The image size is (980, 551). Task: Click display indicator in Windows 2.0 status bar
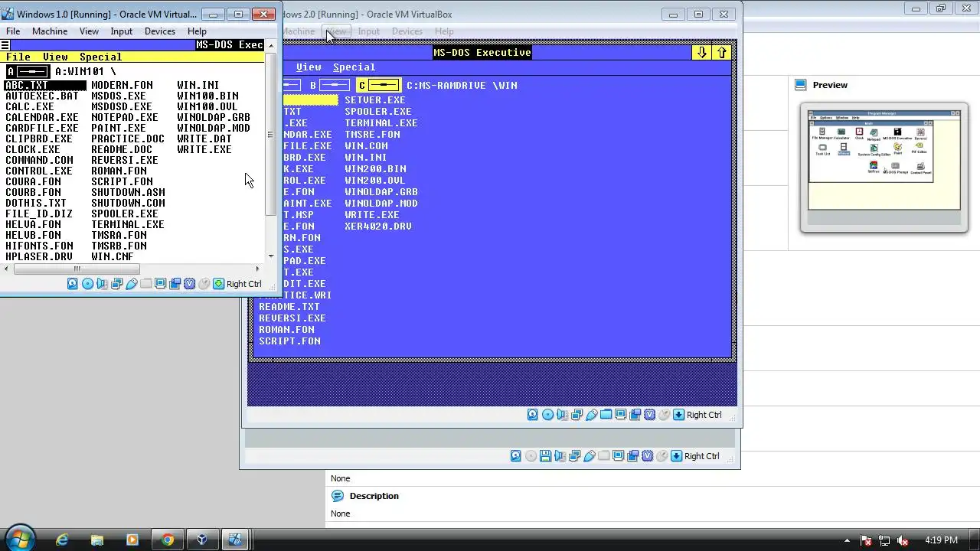[620, 415]
